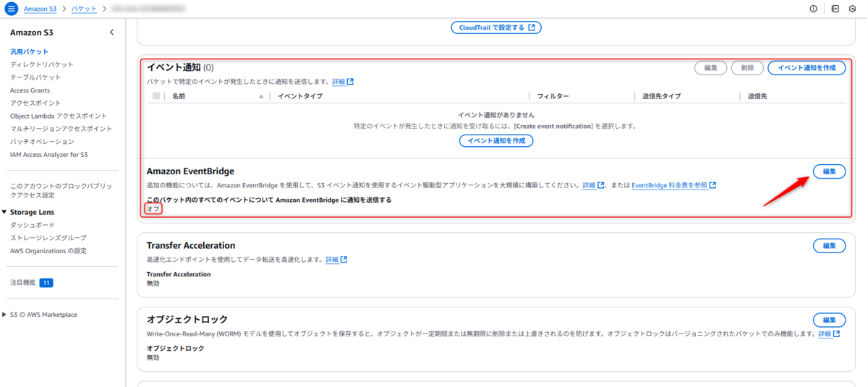
Task: Select ディレクトリバケット in sidebar
Action: [x=42, y=64]
